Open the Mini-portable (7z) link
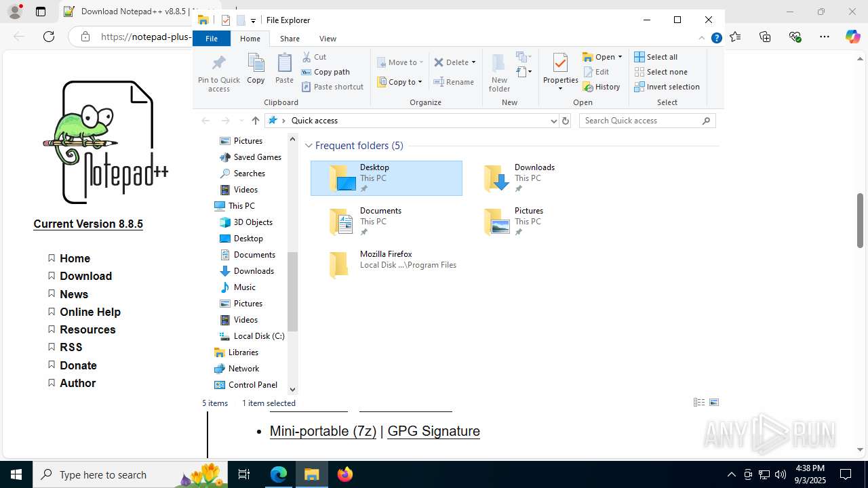Image resolution: width=868 pixels, height=488 pixels. pos(323,431)
